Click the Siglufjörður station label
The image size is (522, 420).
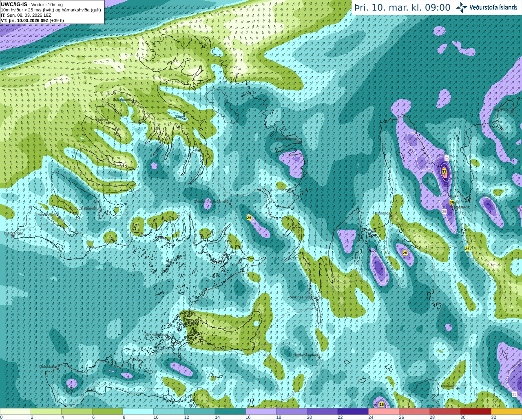pos(501,109)
